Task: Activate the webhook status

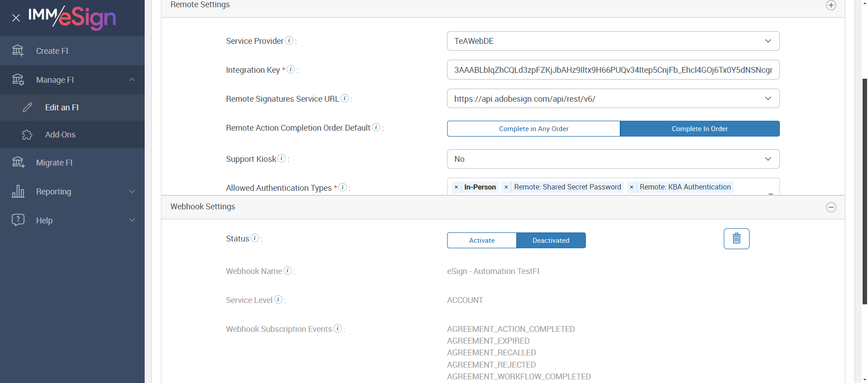Action: pos(481,241)
